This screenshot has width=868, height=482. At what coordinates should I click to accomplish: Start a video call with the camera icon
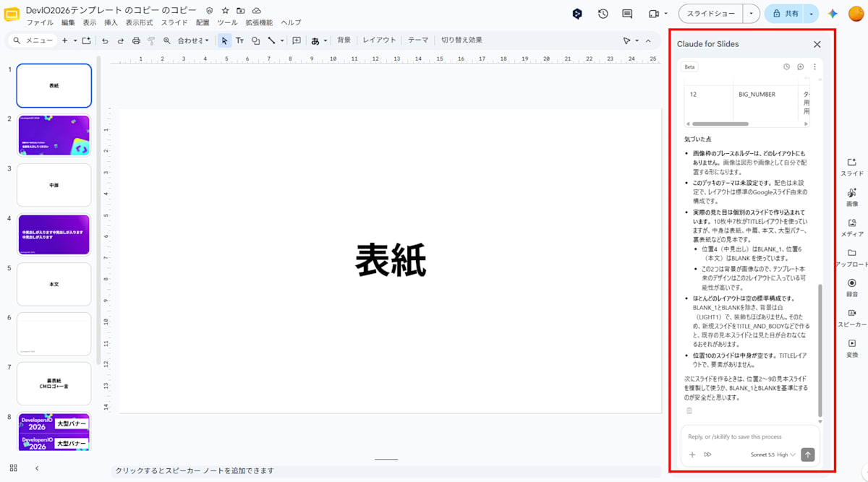point(654,14)
